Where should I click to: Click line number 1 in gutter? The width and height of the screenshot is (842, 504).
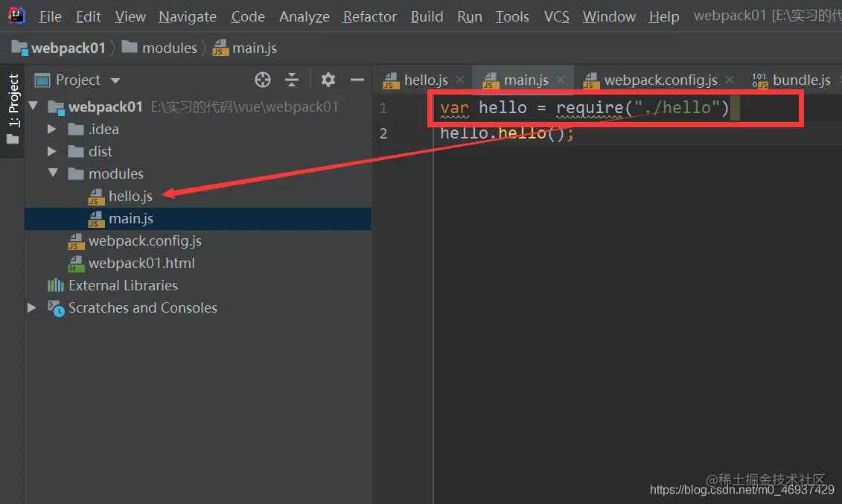383,108
